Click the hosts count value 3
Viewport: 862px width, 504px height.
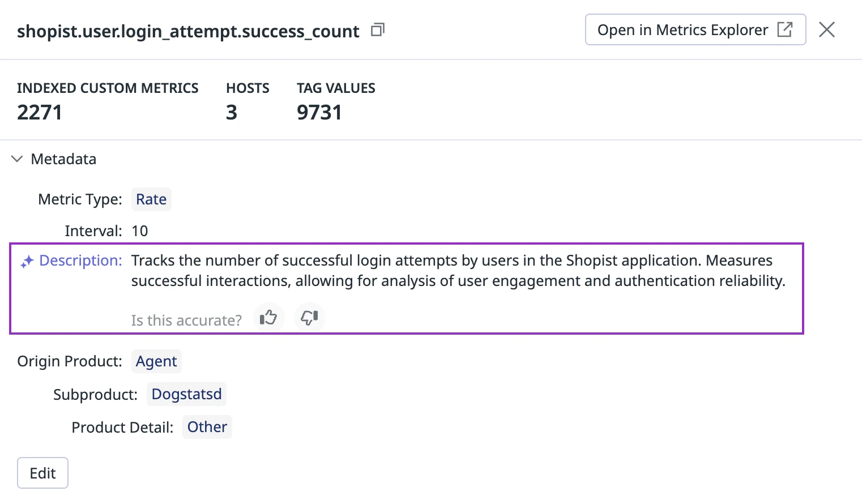pos(232,113)
